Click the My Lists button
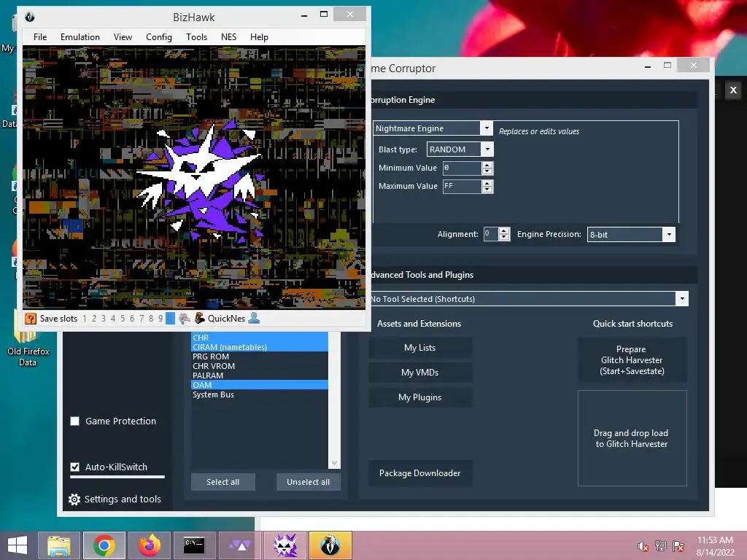Viewport: 747px width, 560px height. click(419, 348)
